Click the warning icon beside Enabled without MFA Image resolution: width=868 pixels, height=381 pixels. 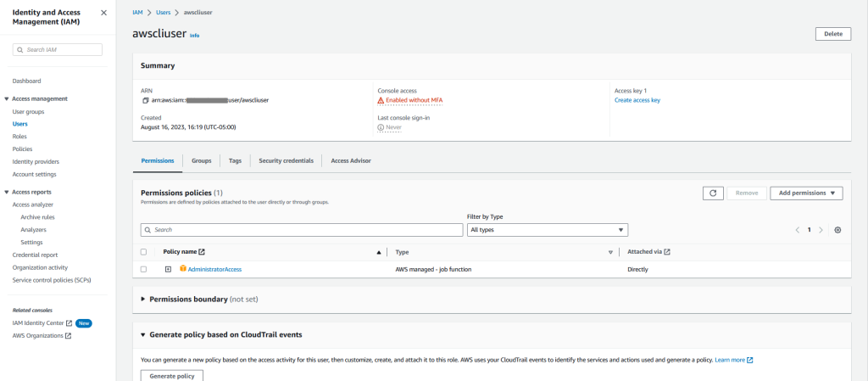point(381,100)
